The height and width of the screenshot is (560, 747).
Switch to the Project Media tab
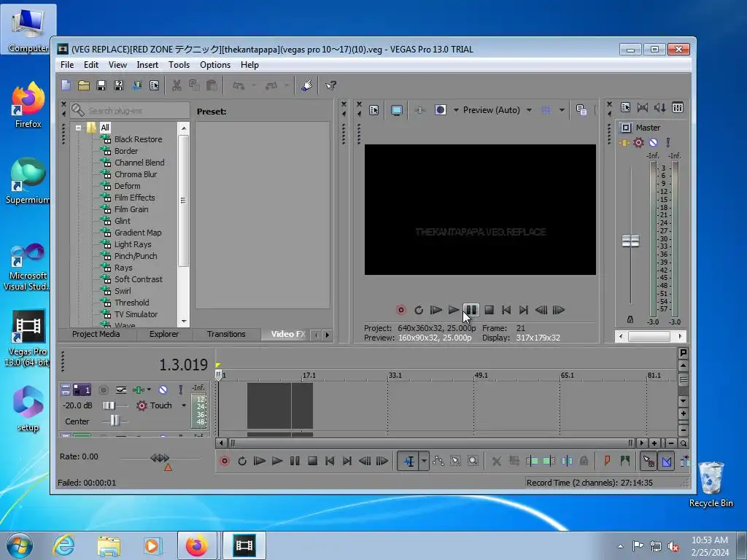[x=96, y=334]
